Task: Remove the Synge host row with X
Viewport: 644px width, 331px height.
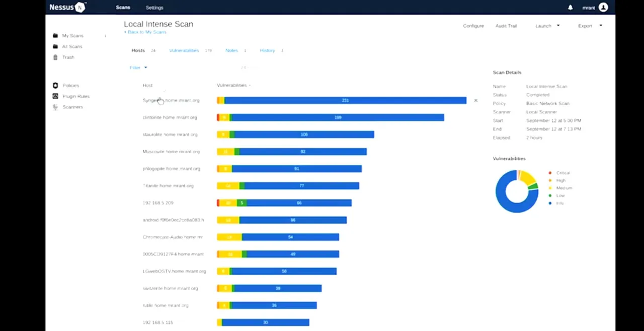Action: coord(475,100)
